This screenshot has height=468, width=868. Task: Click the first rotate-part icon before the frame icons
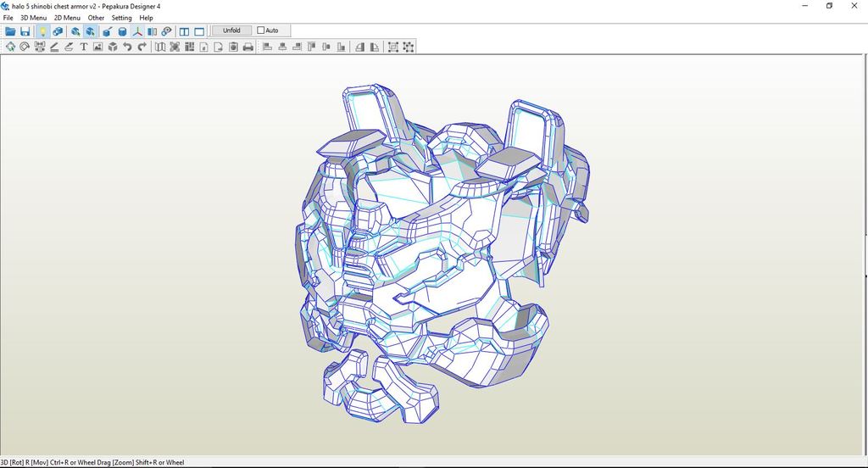click(359, 47)
